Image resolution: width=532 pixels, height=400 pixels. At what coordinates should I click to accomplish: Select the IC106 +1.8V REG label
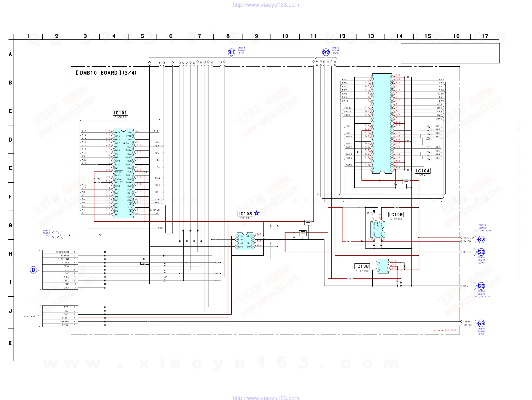[x=362, y=266]
